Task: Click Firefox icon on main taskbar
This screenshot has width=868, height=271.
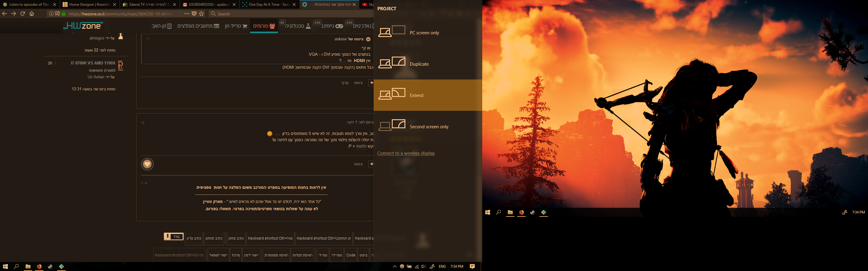Action: pos(39,266)
